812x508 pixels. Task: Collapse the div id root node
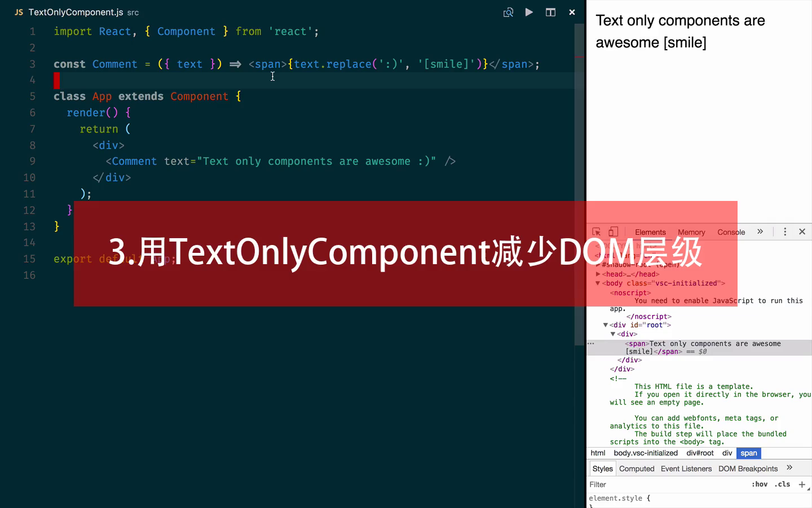pyautogui.click(x=606, y=325)
